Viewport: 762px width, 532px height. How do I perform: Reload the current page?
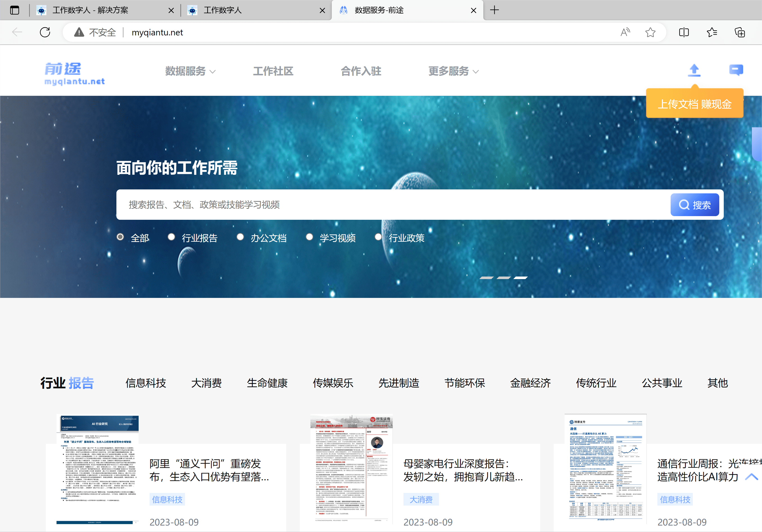[x=45, y=32]
